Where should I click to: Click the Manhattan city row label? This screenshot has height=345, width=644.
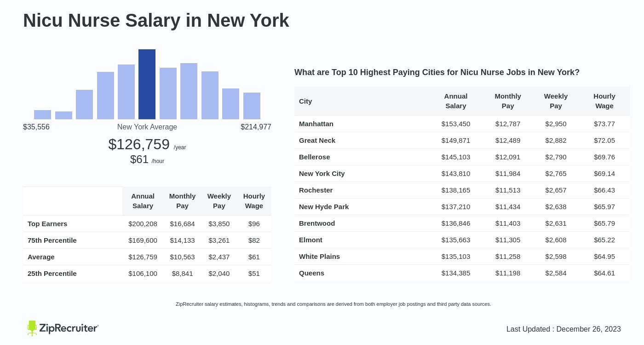(316, 123)
